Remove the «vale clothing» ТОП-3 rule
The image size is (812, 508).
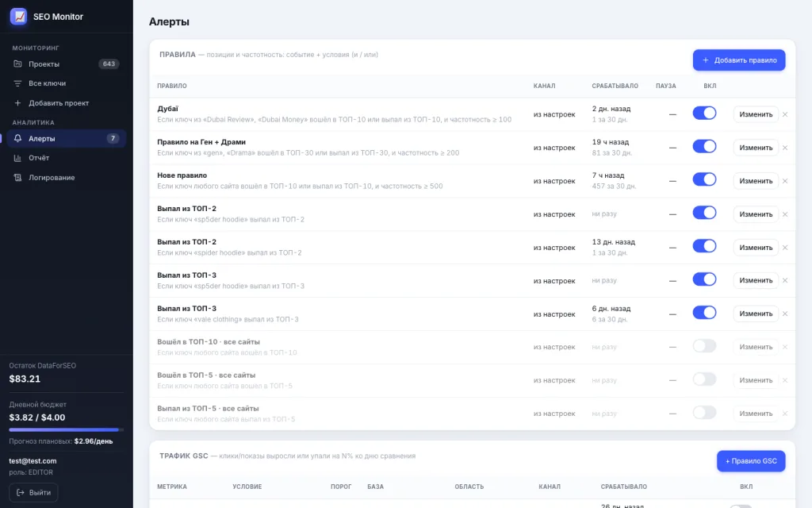(x=785, y=314)
